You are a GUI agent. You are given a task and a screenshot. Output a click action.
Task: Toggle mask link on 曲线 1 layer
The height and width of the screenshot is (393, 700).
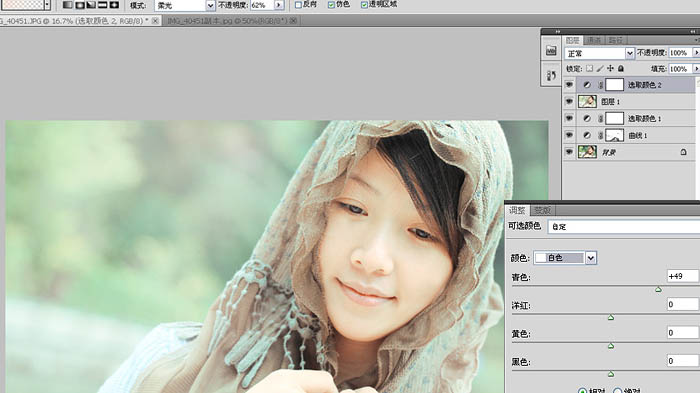[x=600, y=135]
